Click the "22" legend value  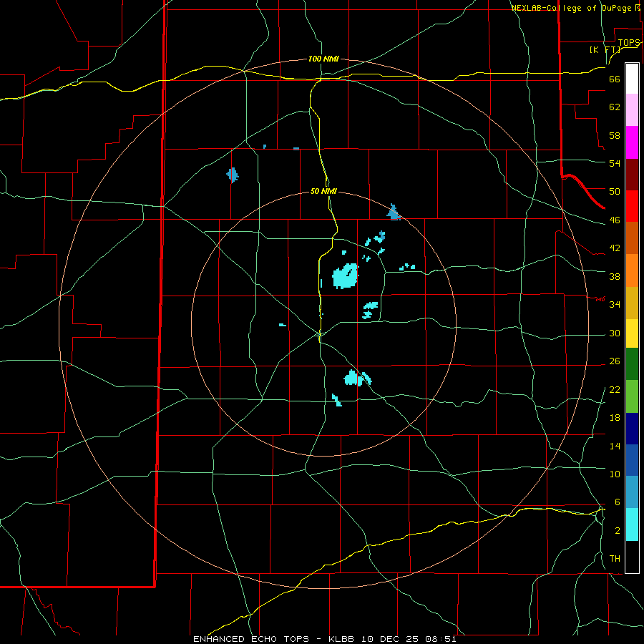615,389
